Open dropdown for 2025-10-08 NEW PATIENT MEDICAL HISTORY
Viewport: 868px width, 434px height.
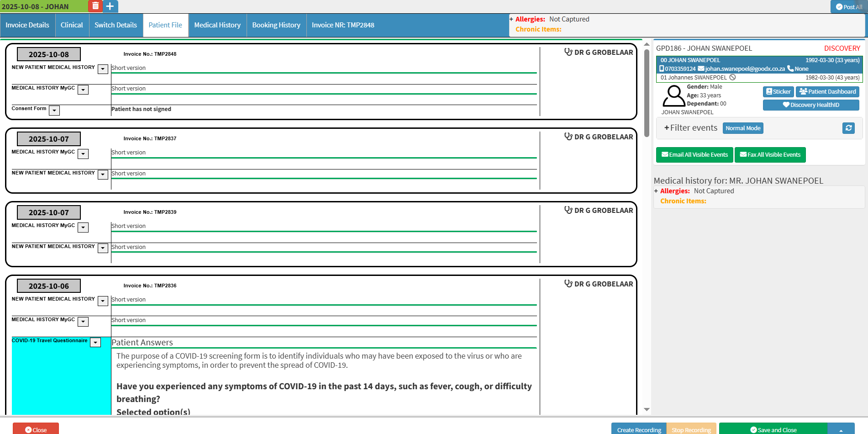coord(103,69)
